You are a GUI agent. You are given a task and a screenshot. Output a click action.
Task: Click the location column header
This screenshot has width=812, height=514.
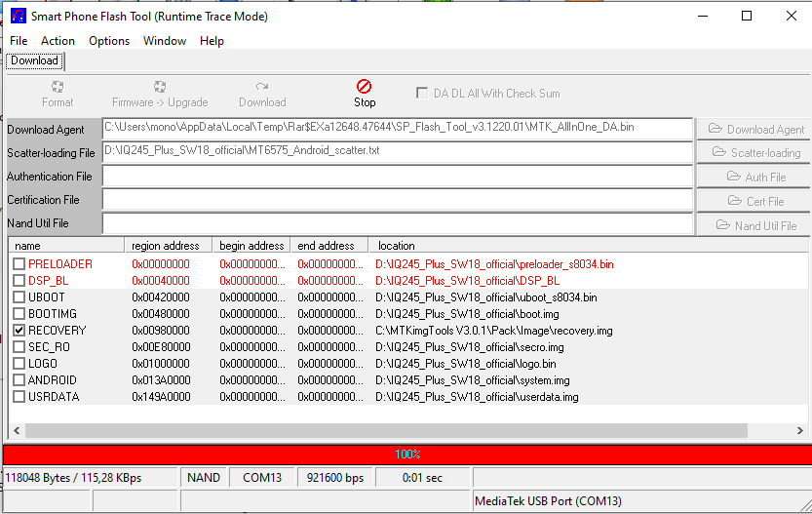(x=588, y=246)
